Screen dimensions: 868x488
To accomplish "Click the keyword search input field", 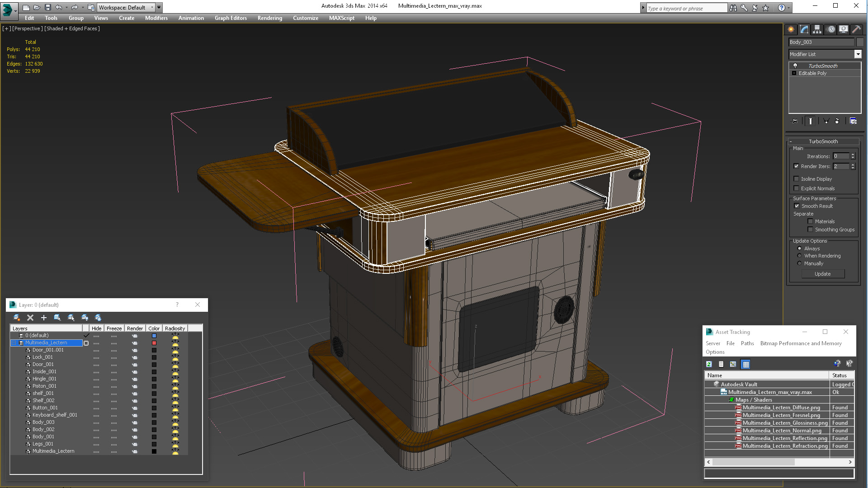I will (686, 8).
